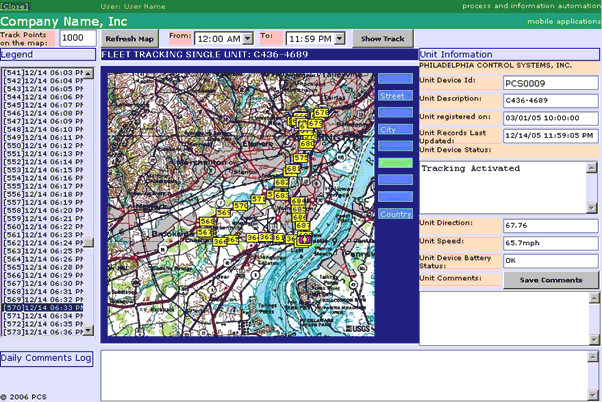This screenshot has width=602, height=402.
Task: Click the Unit Direction field 67.76
Action: (551, 225)
